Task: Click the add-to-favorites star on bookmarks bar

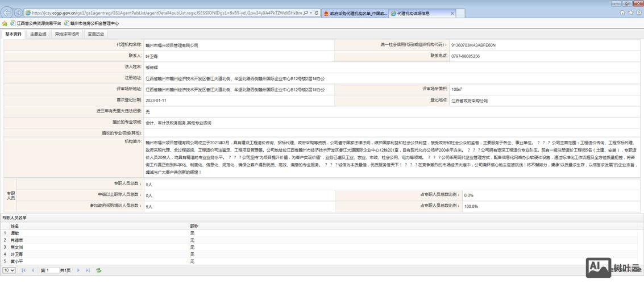Action: tap(5, 23)
